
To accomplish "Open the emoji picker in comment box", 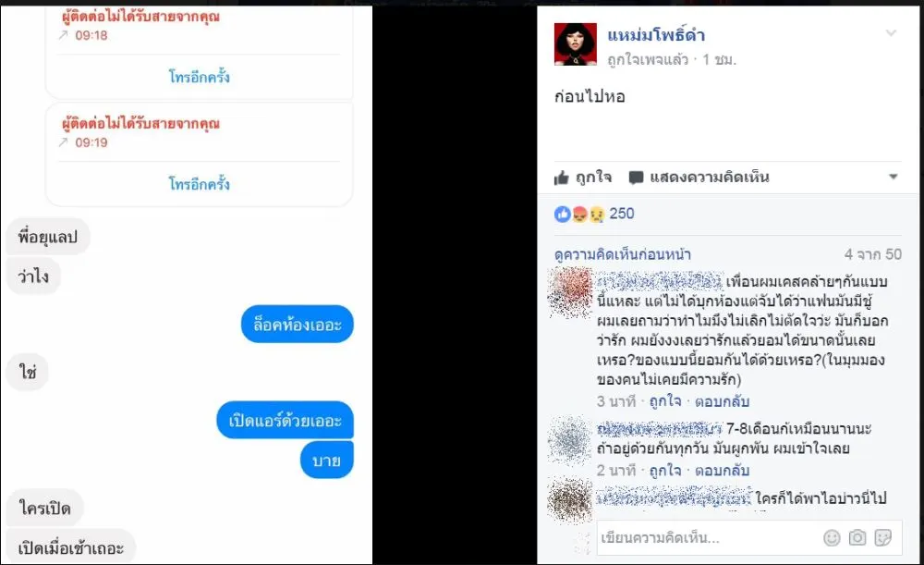I will click(832, 538).
